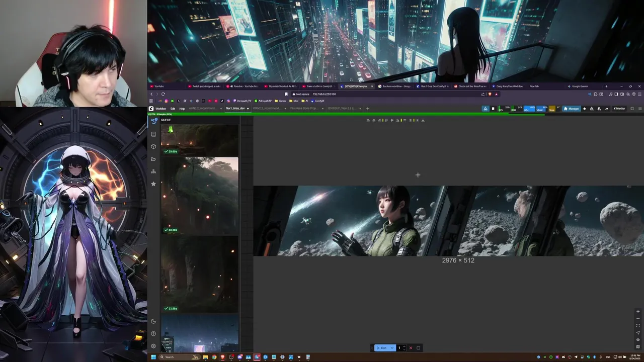
Task: Click the Manager button
Action: (572, 109)
